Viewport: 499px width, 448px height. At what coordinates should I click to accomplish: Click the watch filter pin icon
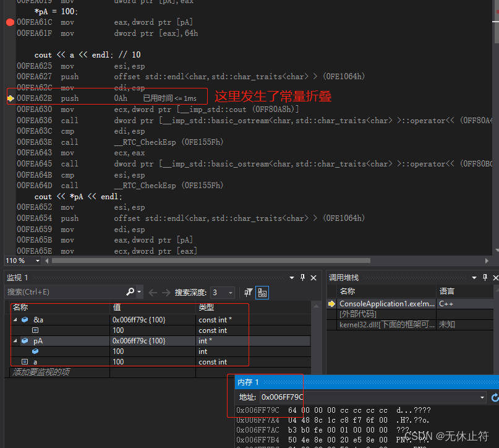pyautogui.click(x=248, y=292)
